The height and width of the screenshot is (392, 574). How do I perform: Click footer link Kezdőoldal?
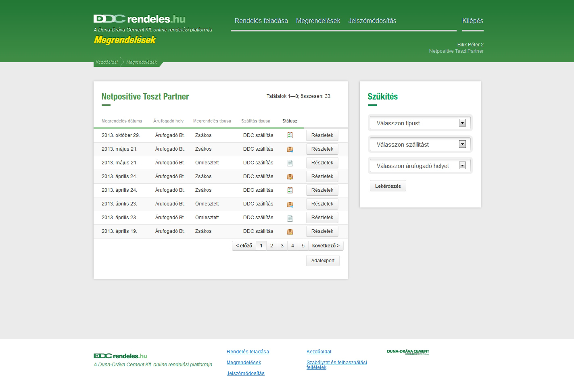click(319, 352)
